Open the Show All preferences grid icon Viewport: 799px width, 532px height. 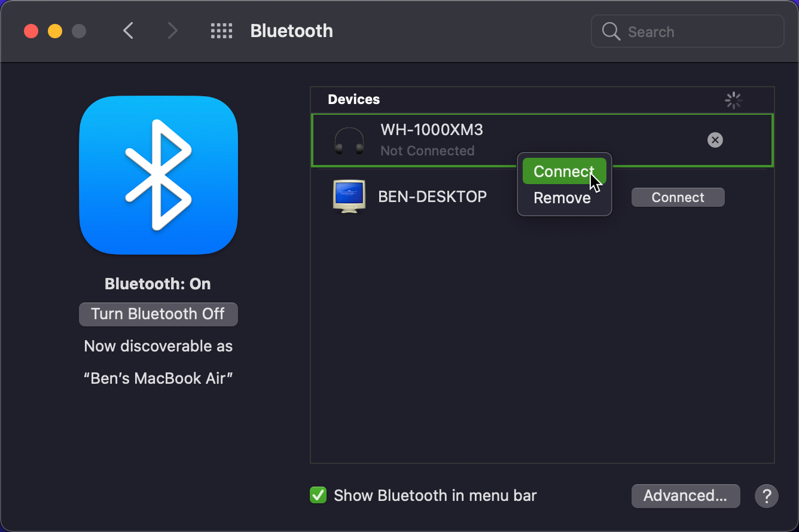(221, 30)
